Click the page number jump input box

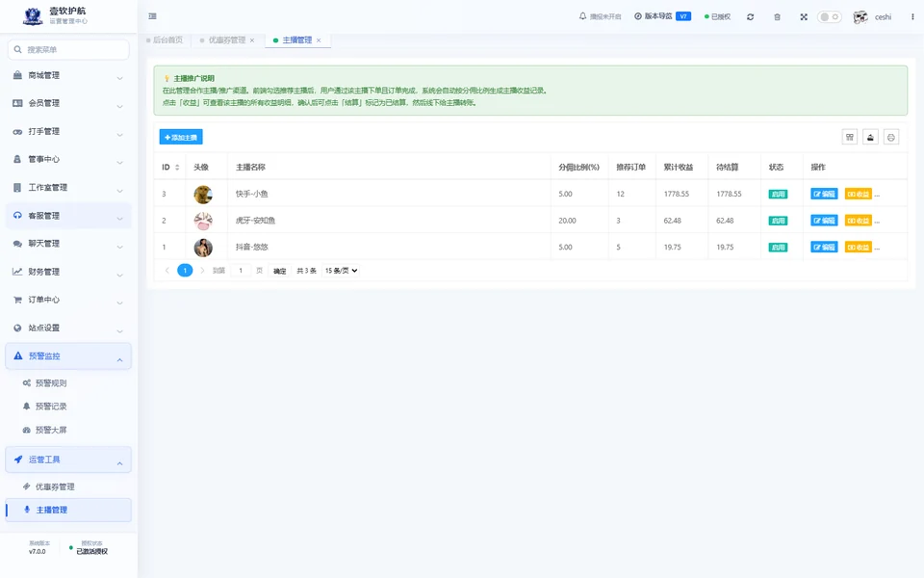pos(241,271)
